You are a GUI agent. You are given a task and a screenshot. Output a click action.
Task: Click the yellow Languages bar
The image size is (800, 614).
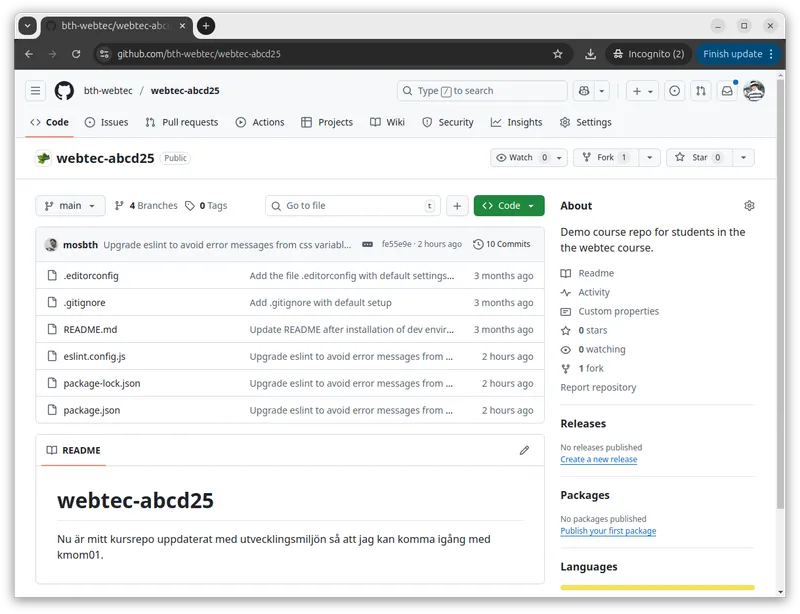pos(657,588)
